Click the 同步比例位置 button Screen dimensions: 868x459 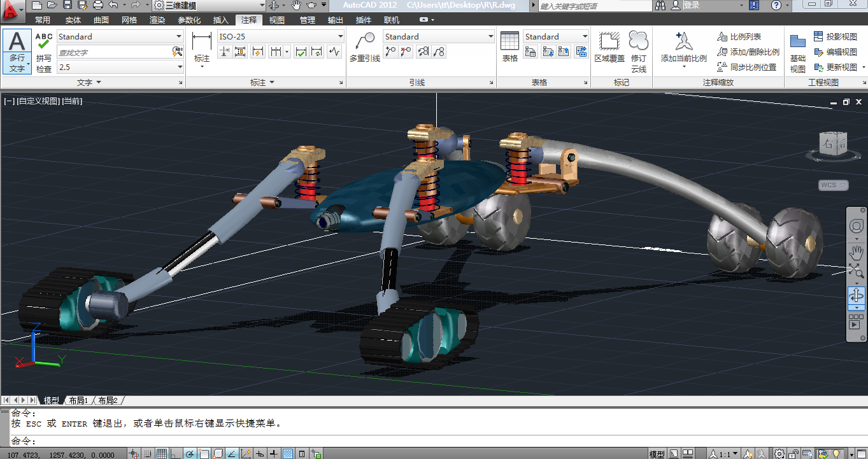(x=746, y=67)
